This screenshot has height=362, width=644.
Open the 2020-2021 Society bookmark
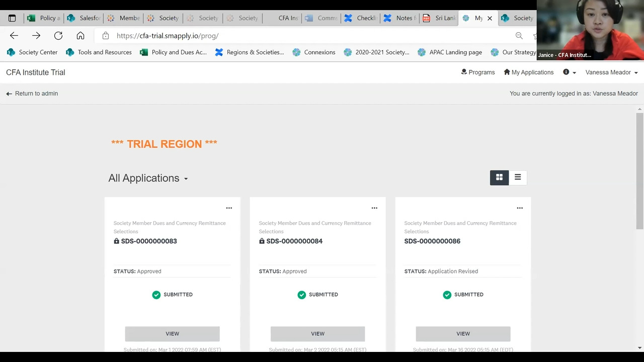tap(376, 52)
